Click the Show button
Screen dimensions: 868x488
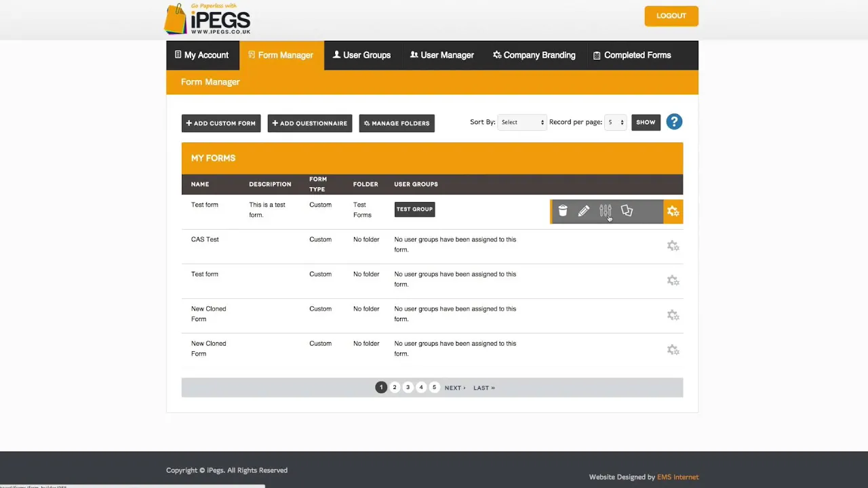click(646, 122)
